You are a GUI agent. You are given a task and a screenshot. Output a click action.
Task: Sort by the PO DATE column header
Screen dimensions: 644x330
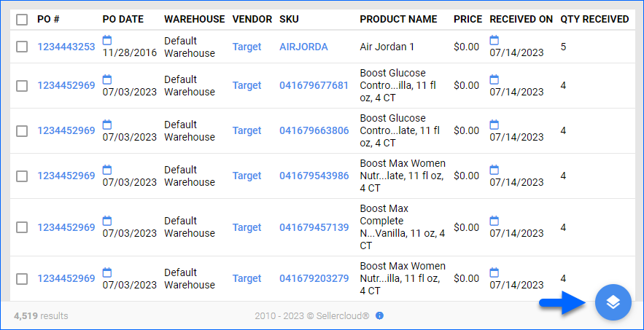coord(123,19)
